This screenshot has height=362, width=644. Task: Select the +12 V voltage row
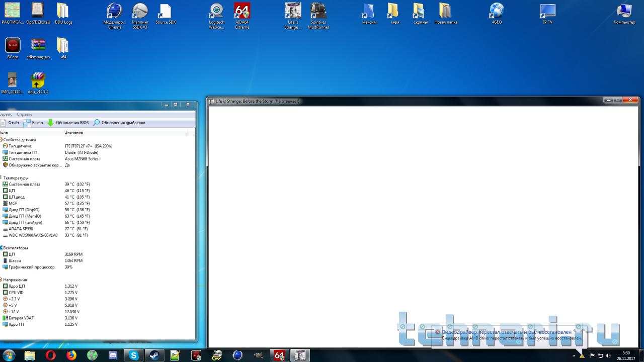tap(98, 312)
